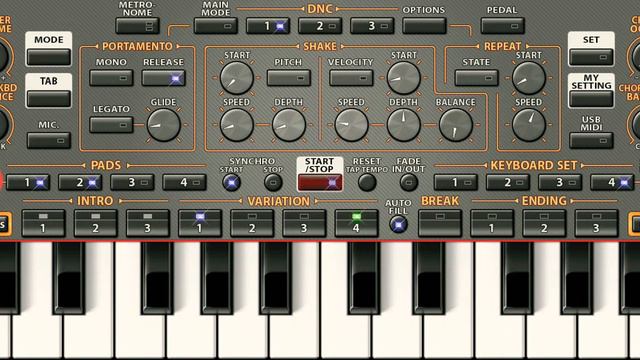Viewport: 640px width, 360px height.
Task: Tap the Reset Tap Tempo button
Action: coord(367,182)
